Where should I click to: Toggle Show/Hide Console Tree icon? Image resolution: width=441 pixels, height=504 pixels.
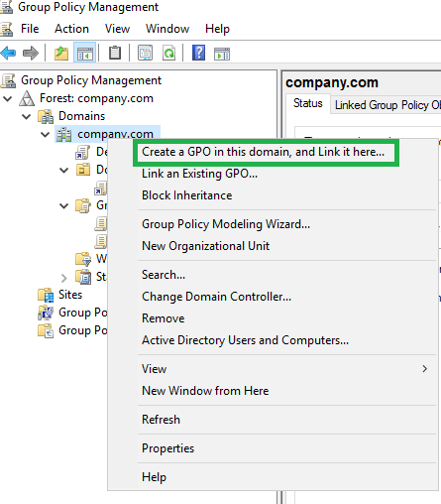[85, 53]
